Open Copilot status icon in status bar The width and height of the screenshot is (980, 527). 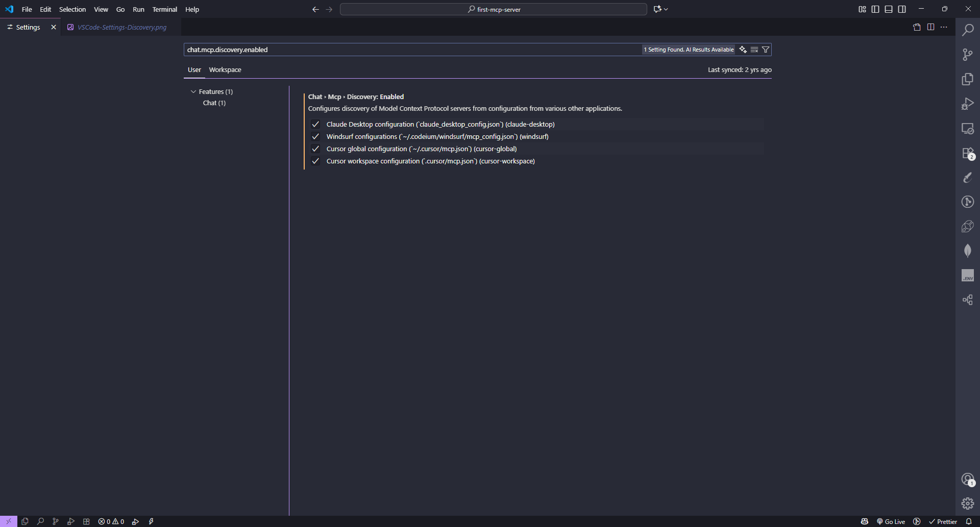(x=864, y=521)
